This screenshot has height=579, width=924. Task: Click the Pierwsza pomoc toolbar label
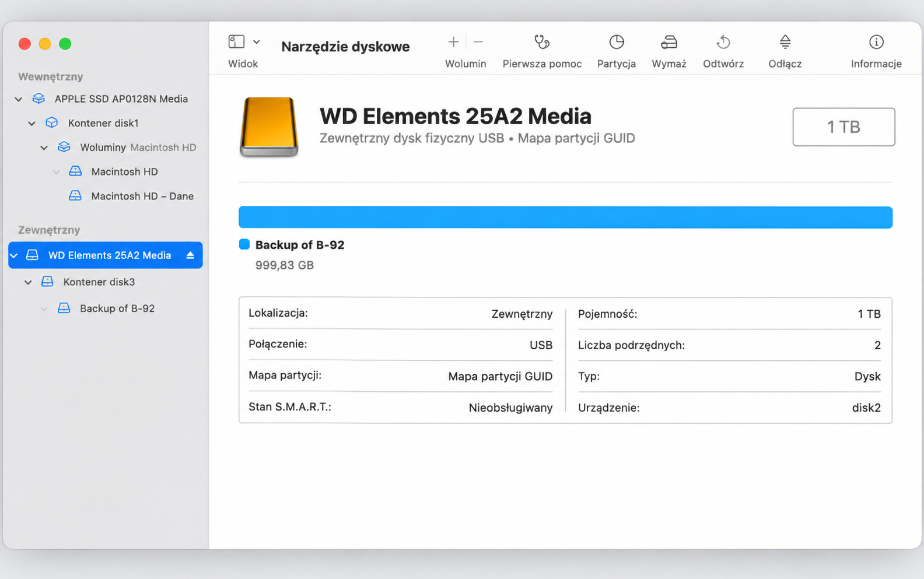pyautogui.click(x=542, y=64)
